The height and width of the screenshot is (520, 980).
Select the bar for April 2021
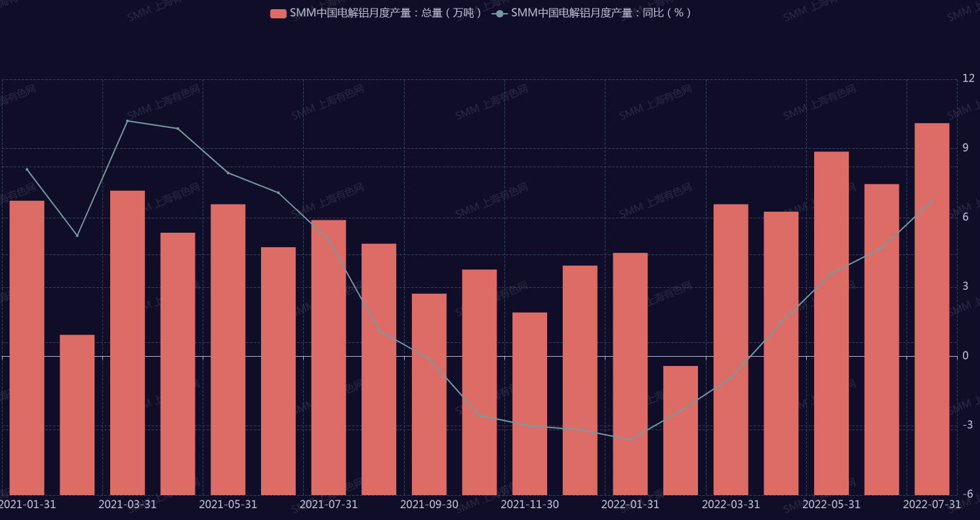(178, 364)
